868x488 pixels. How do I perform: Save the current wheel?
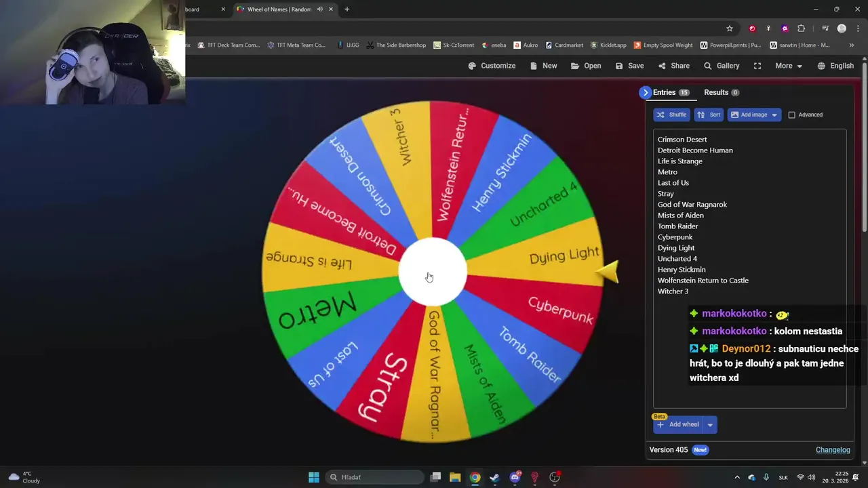point(629,66)
